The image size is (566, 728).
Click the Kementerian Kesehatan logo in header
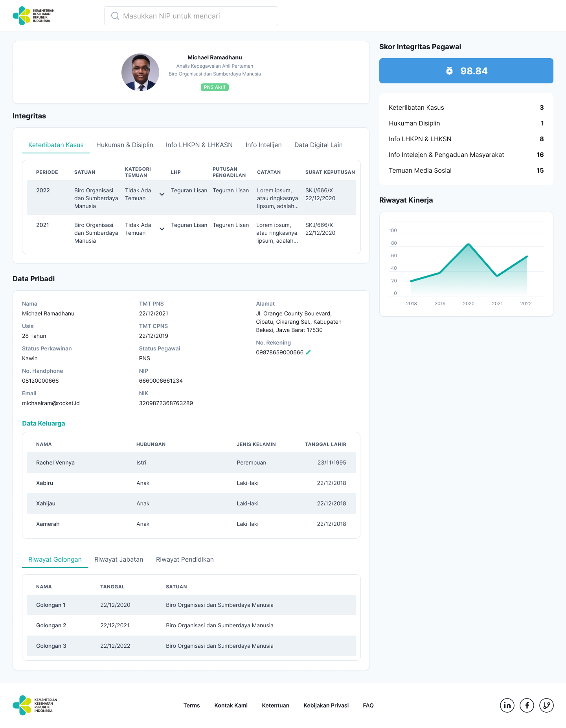pos(34,16)
